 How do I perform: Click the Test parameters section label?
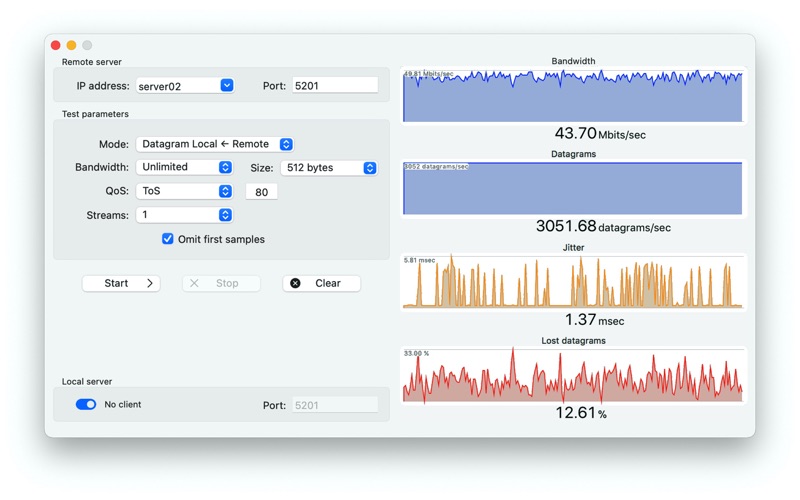point(95,114)
